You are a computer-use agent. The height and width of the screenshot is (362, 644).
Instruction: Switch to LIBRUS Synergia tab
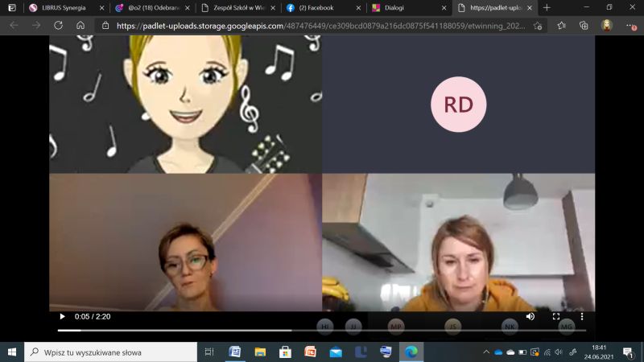[x=63, y=7]
